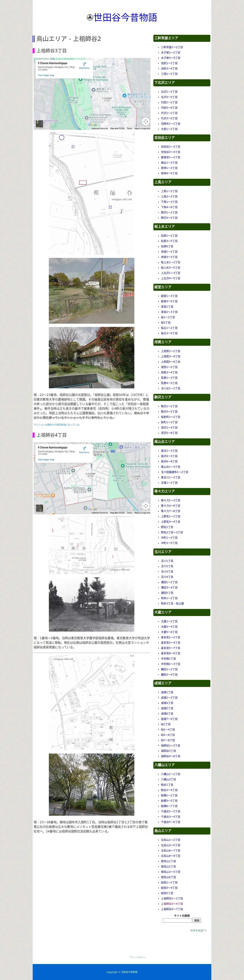The height and width of the screenshot is (980, 244).
Task: Click the blue マンションも解体され note link
Action: coord(57,424)
